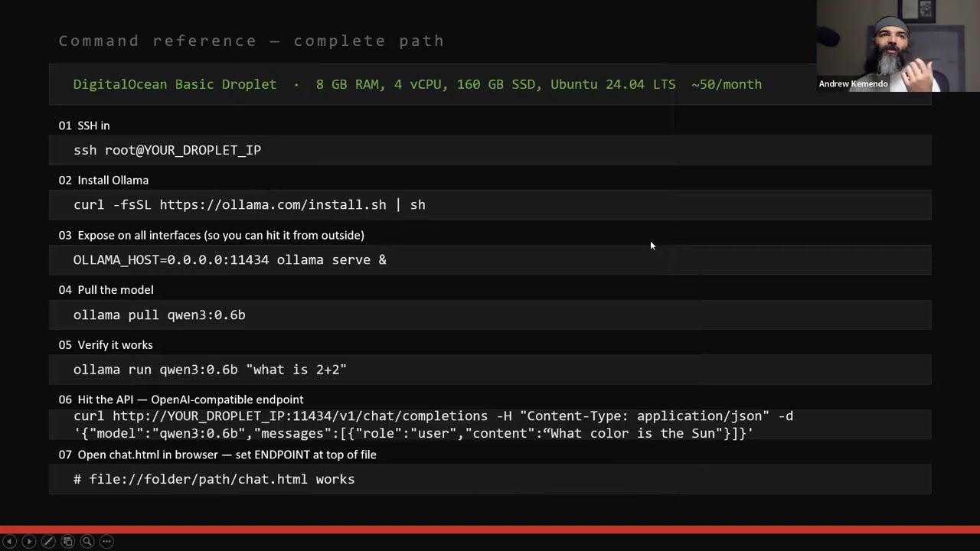This screenshot has height=551, width=980.
Task: Click the '05 Verify it works' heading
Action: point(106,345)
